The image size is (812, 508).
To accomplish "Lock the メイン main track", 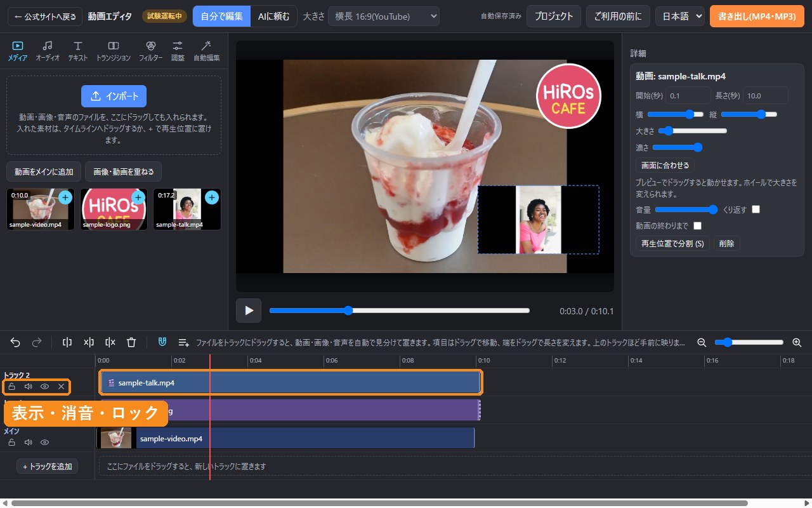I will tap(11, 442).
